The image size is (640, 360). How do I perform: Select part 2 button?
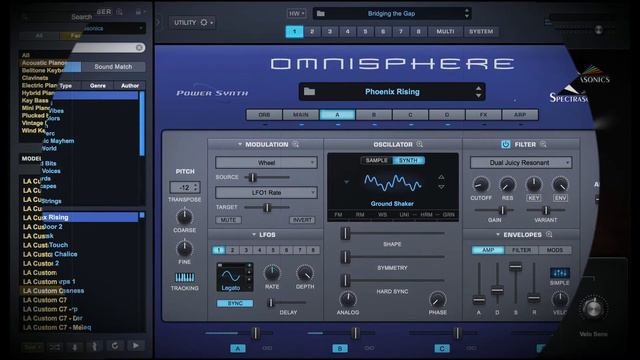click(x=312, y=31)
